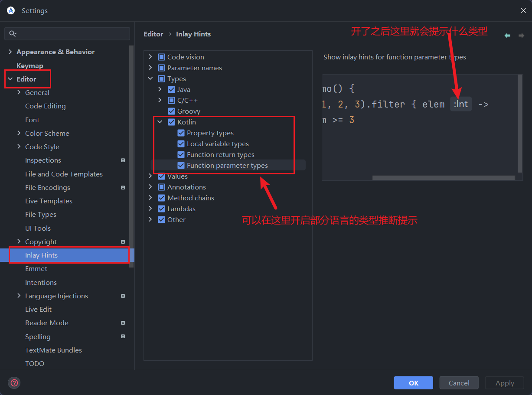Click the back navigation arrow icon

507,36
